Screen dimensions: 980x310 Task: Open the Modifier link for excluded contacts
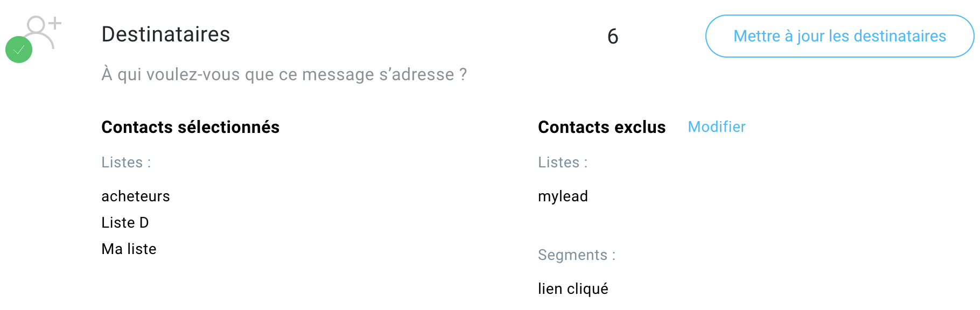point(716,127)
